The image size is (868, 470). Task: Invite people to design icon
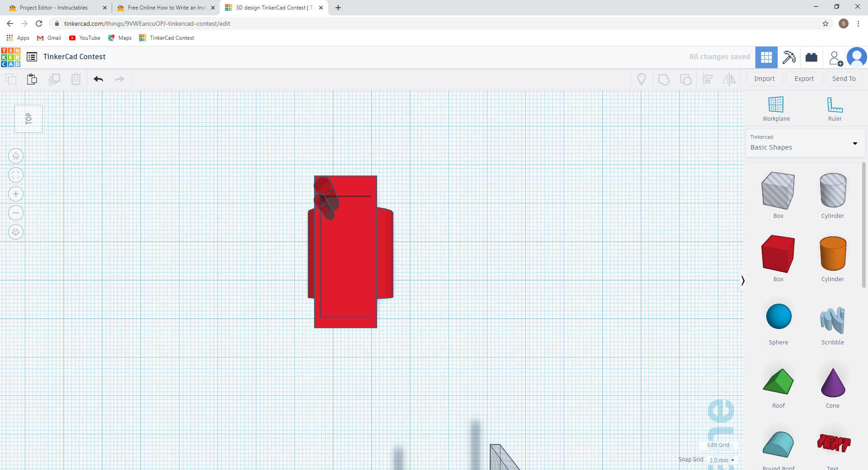point(835,58)
